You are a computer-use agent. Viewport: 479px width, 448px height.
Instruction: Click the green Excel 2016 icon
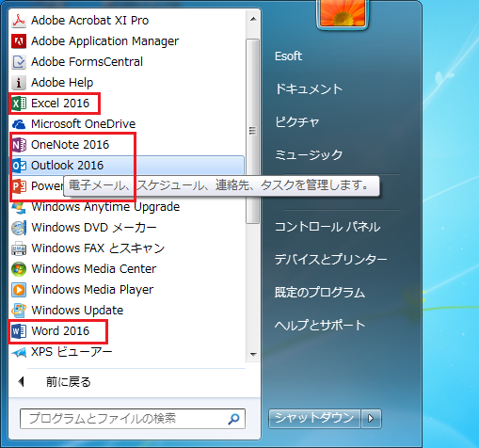coord(19,104)
